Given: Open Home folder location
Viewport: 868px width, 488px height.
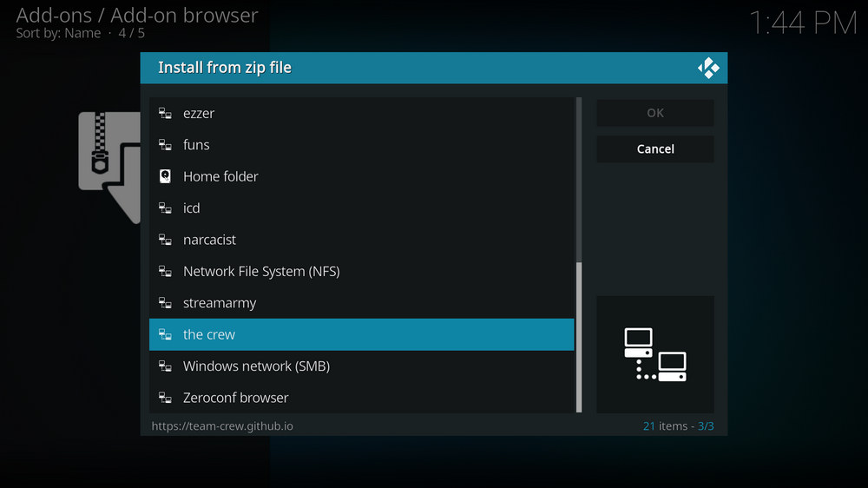Looking at the screenshot, I should tap(220, 176).
